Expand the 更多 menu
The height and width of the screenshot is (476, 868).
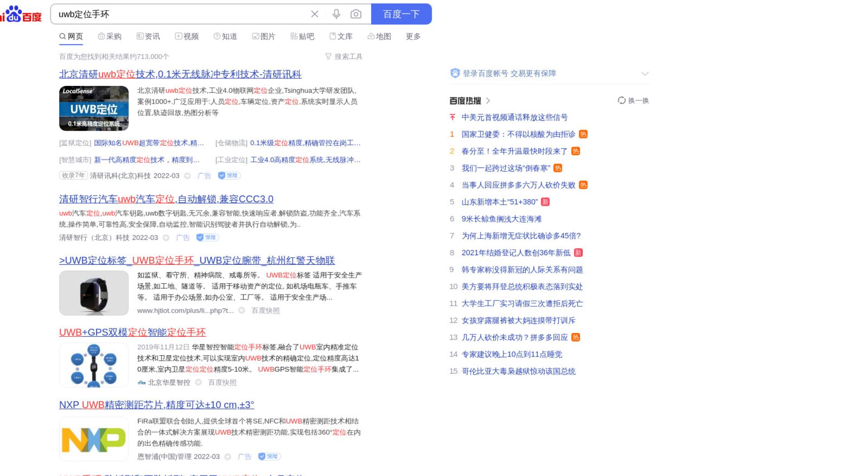pos(413,36)
